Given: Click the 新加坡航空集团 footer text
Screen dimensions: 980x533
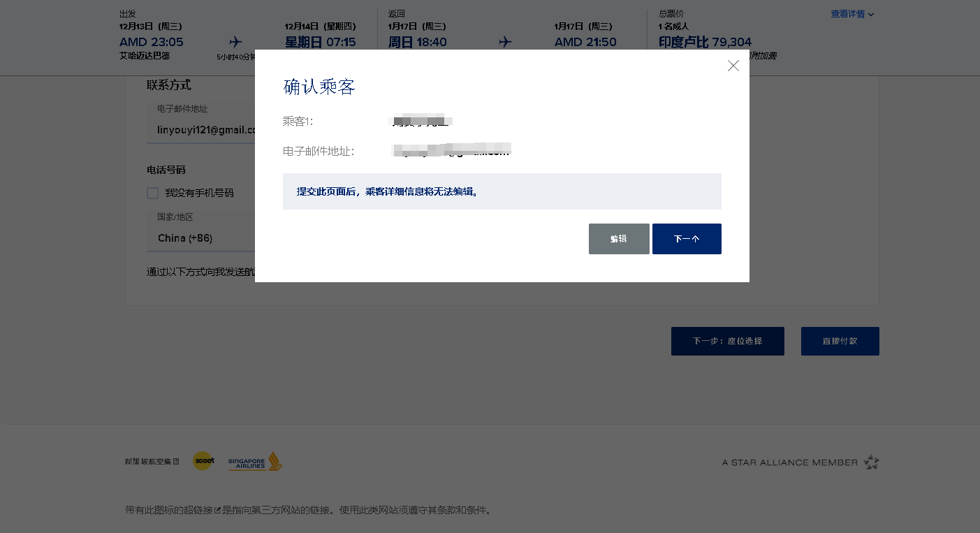Looking at the screenshot, I should click(152, 462).
